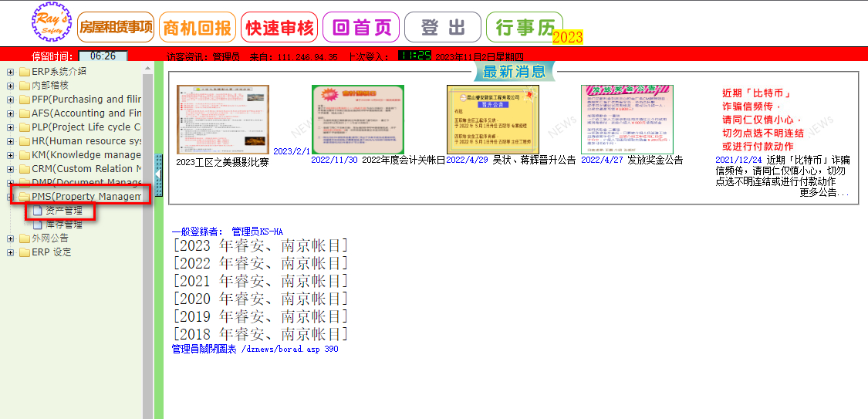
Task: Open the 库存管理 page item
Action: [x=63, y=225]
